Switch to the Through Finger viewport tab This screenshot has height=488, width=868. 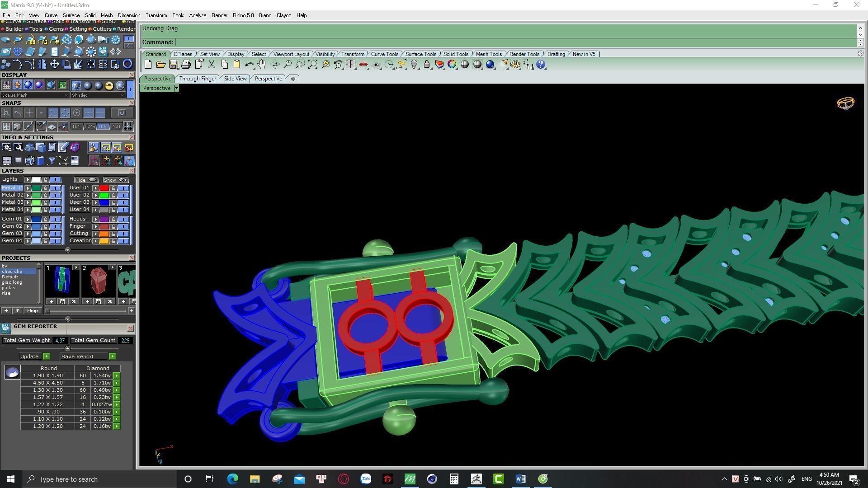tap(198, 79)
